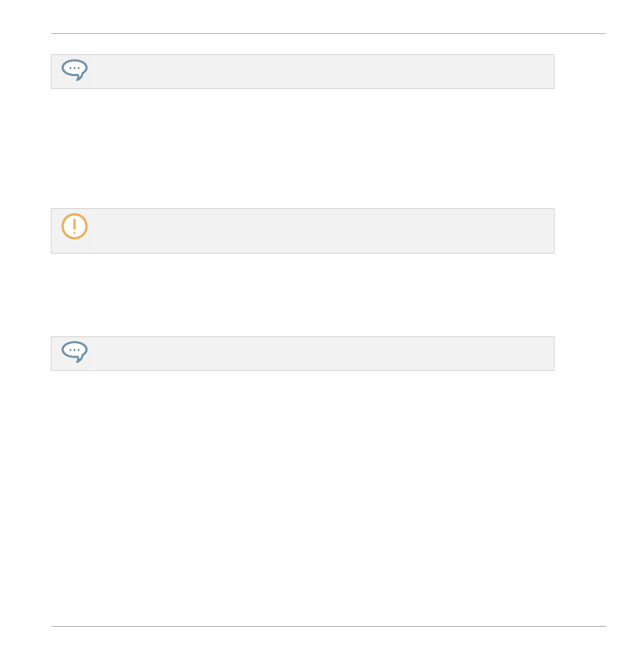Click the top speech bubble tip icon

point(75,70)
